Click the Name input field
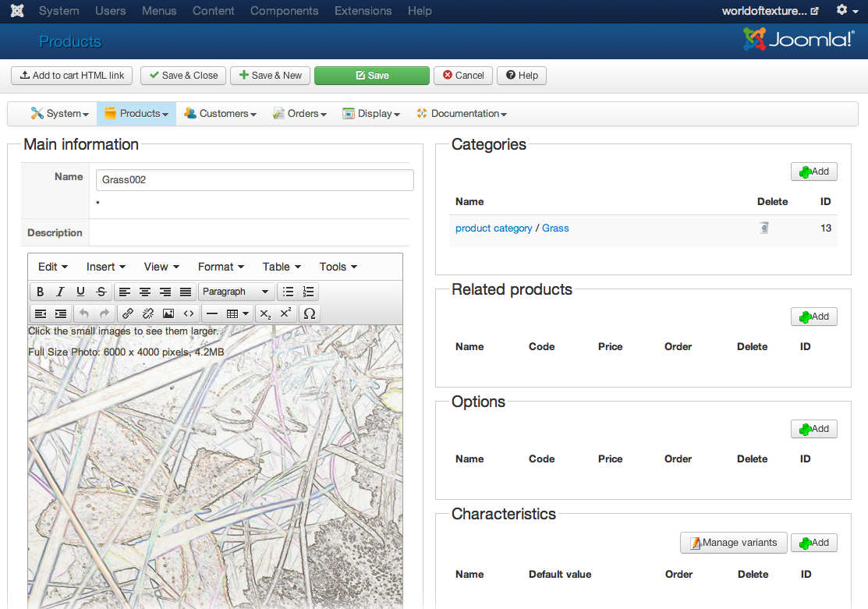 pyautogui.click(x=255, y=180)
